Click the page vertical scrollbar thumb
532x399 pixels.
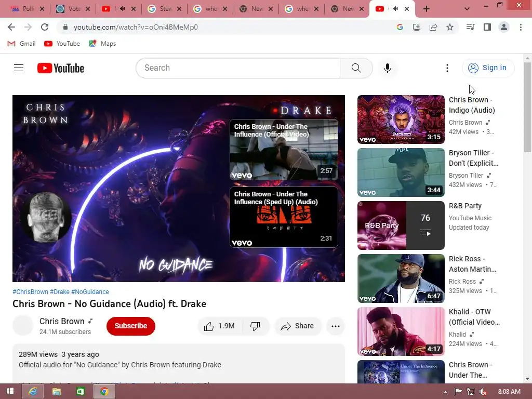click(x=528, y=107)
